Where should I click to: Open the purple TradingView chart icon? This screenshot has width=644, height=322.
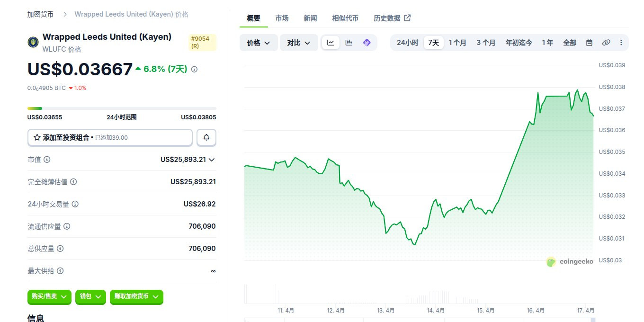(367, 43)
